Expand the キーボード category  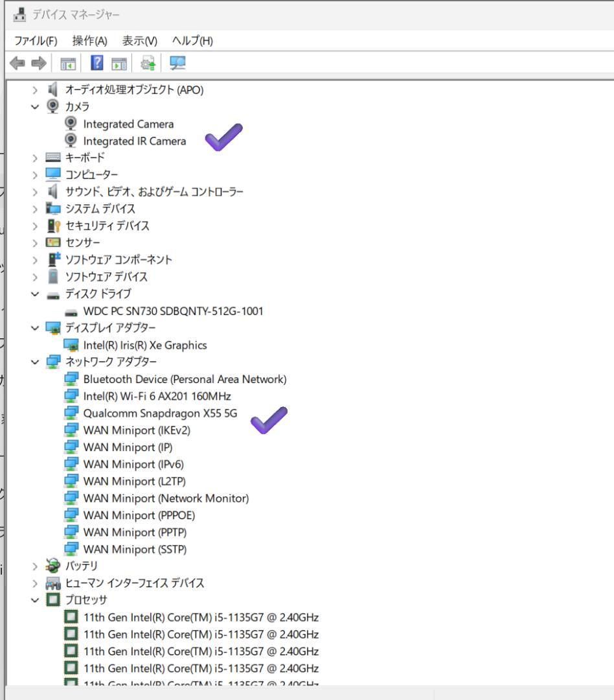(35, 158)
